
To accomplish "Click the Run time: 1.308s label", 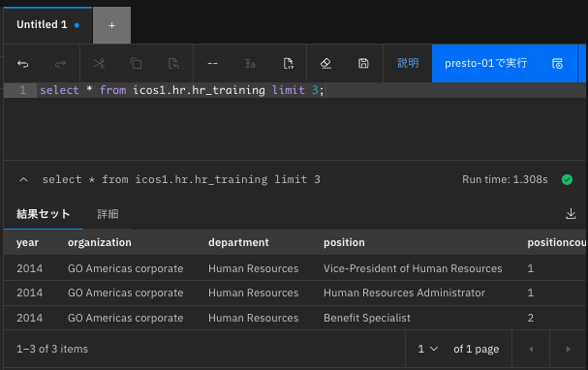I will (x=505, y=179).
